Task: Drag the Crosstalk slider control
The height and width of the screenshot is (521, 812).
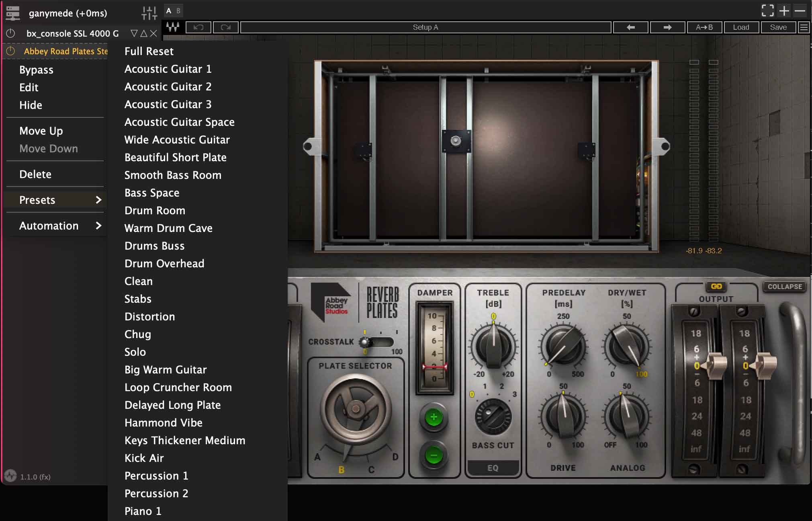Action: click(x=363, y=342)
